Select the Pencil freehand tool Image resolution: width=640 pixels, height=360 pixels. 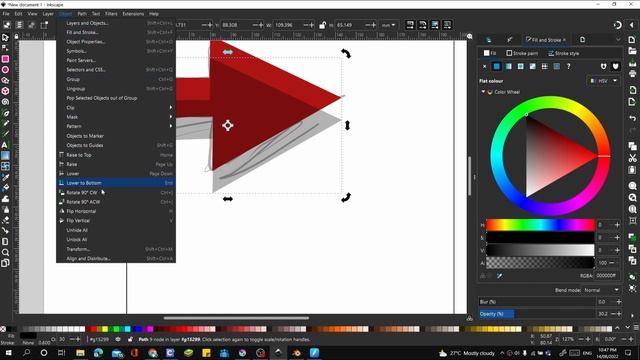point(5,123)
